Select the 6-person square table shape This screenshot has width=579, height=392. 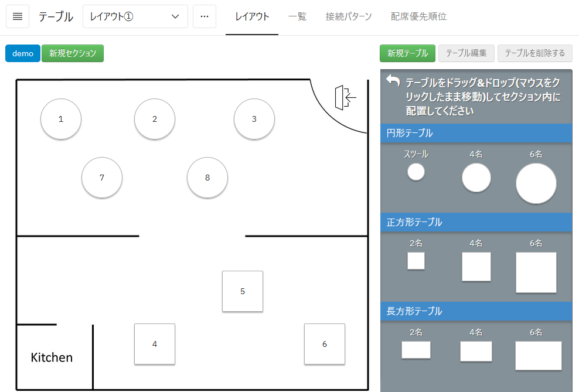[x=536, y=272]
